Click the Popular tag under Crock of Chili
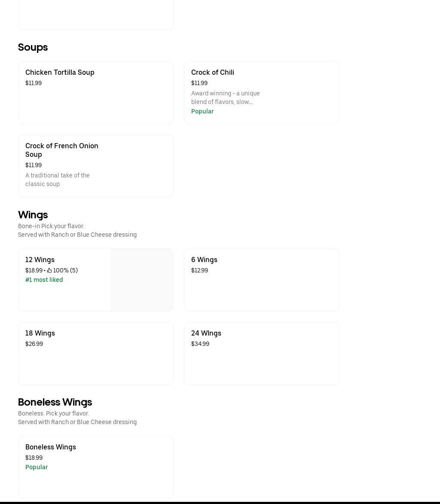The image size is (440, 504). 202,111
